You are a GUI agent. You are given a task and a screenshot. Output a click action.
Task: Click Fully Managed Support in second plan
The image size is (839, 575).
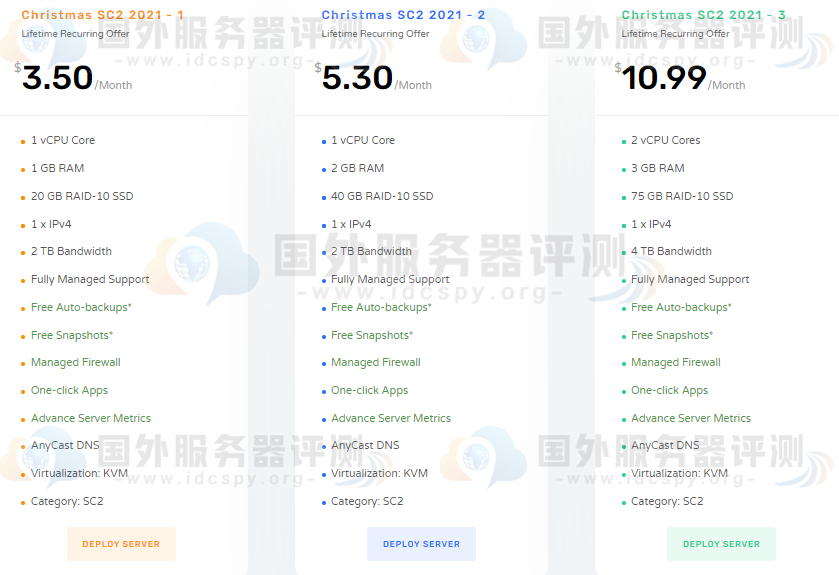point(390,279)
